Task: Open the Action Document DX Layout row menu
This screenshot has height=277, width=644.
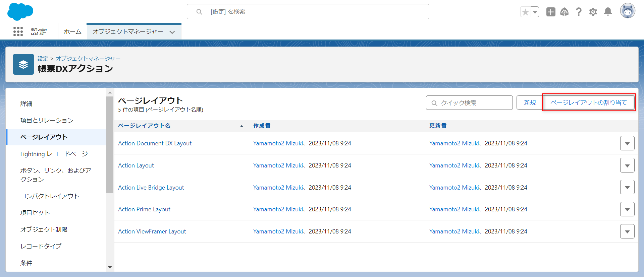Action: point(627,143)
